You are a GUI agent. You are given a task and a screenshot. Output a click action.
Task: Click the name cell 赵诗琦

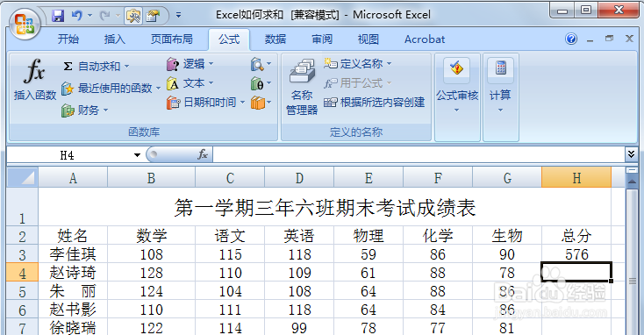pos(73,273)
